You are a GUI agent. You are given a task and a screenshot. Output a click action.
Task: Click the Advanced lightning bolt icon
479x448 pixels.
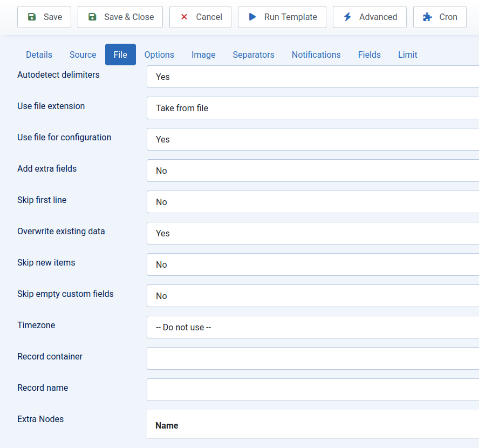[347, 17]
